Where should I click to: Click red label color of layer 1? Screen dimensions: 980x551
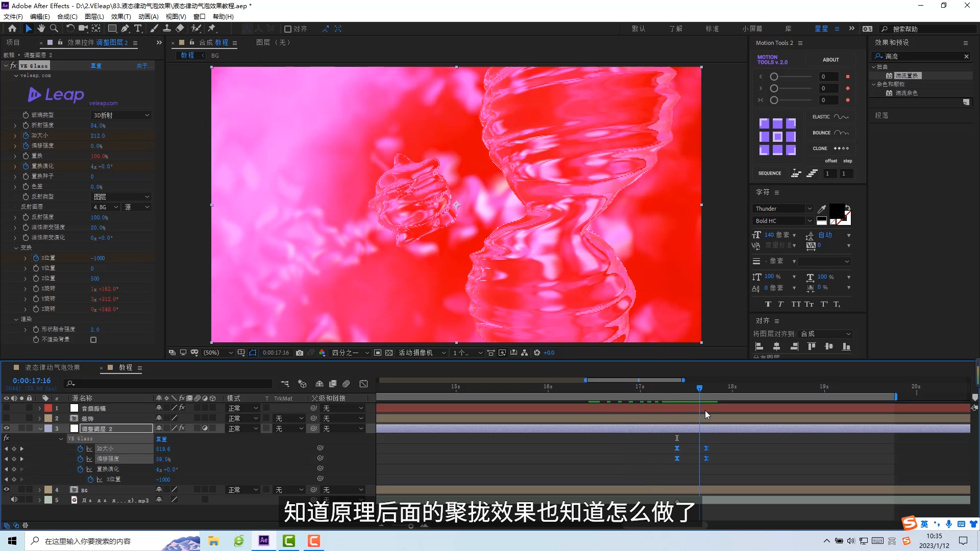[48, 408]
